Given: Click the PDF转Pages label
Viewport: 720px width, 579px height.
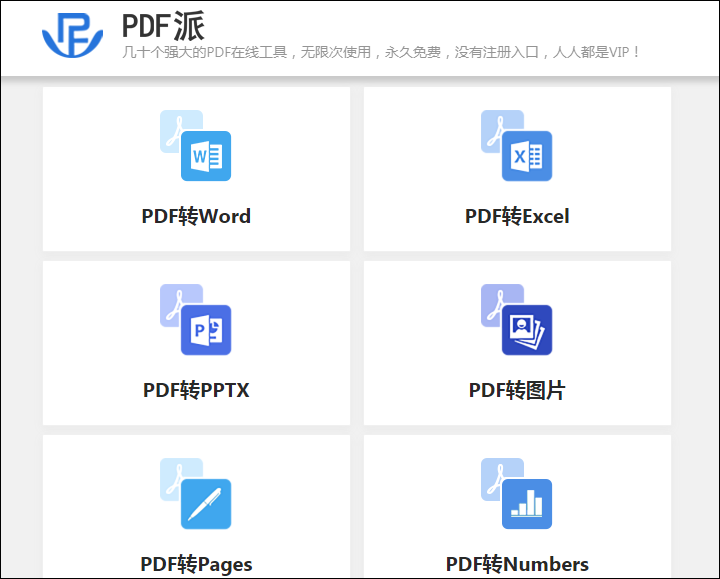Looking at the screenshot, I should coord(196,564).
